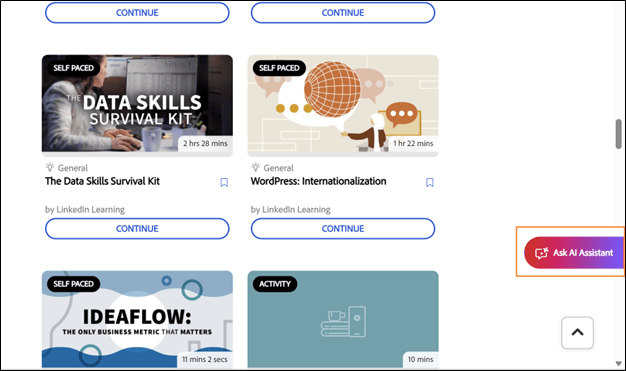Click The Data Skills Survival Kit title

point(102,181)
